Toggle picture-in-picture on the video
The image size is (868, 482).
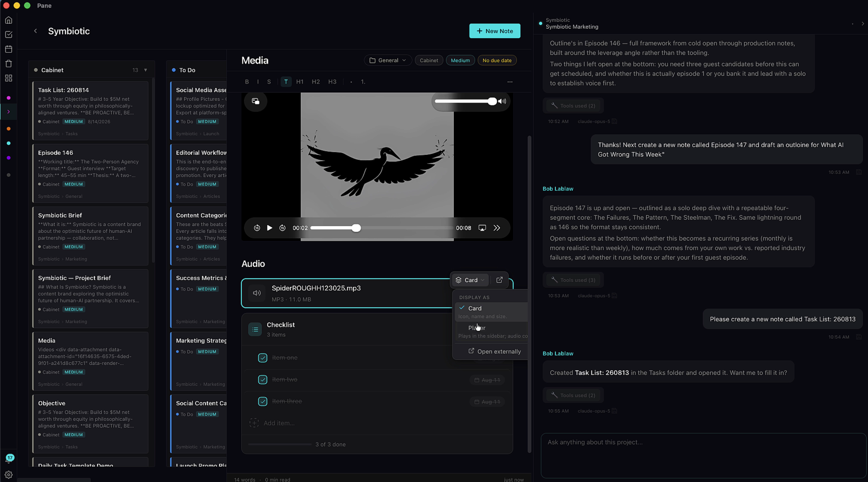point(255,101)
